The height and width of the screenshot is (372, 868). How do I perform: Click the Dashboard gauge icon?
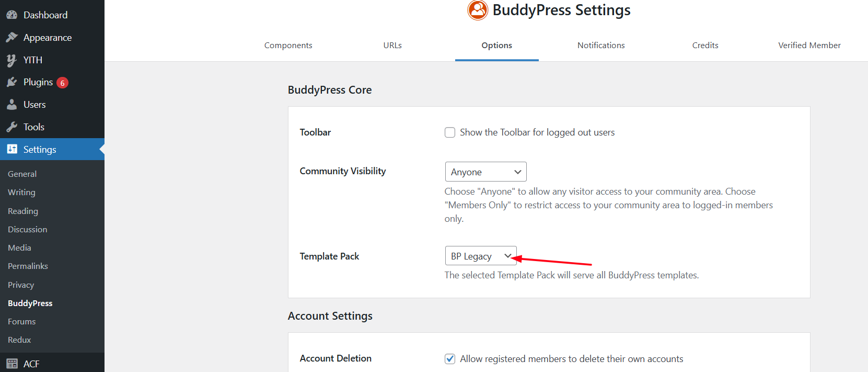pos(11,15)
